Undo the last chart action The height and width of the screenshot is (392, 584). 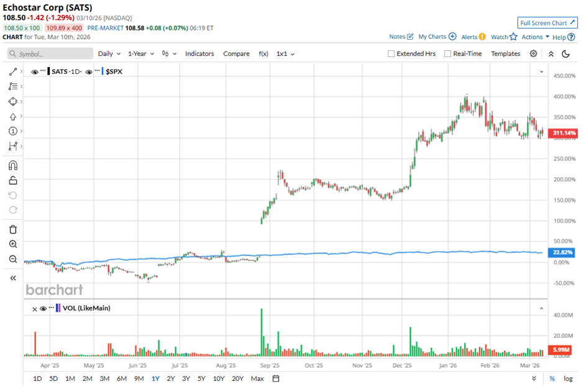pos(13,196)
